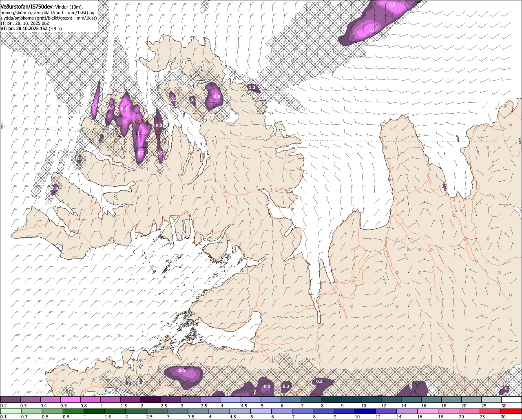
Task: Click the 'slydda/snjókoma' legend description line
Action: tap(49, 18)
